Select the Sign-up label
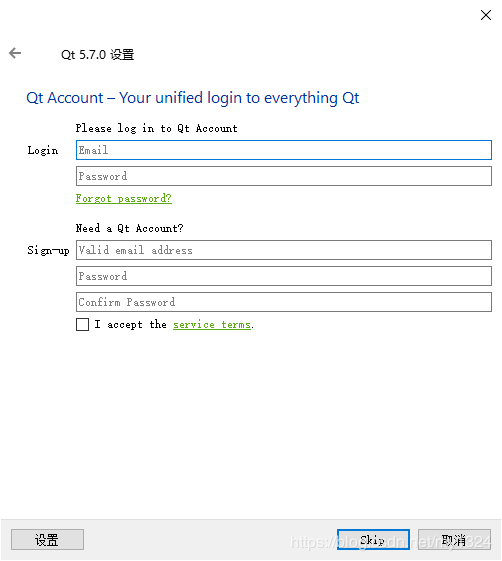The width and height of the screenshot is (502, 561). (x=48, y=250)
